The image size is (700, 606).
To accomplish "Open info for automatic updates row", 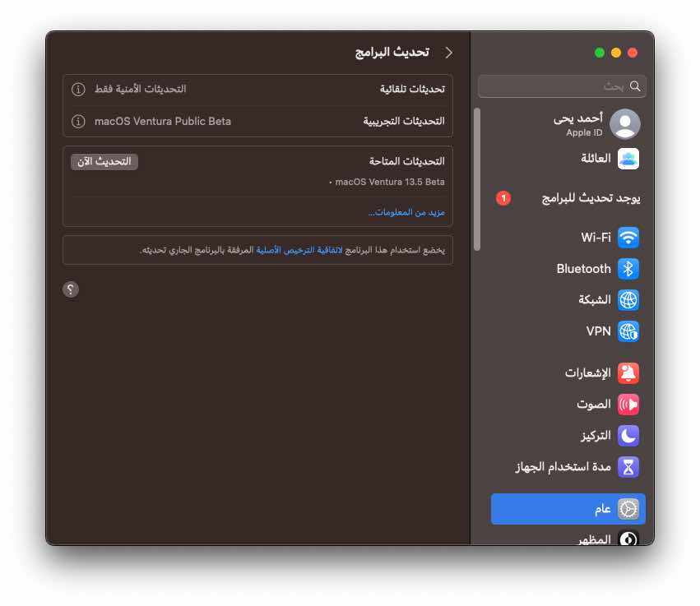I will click(x=78, y=90).
